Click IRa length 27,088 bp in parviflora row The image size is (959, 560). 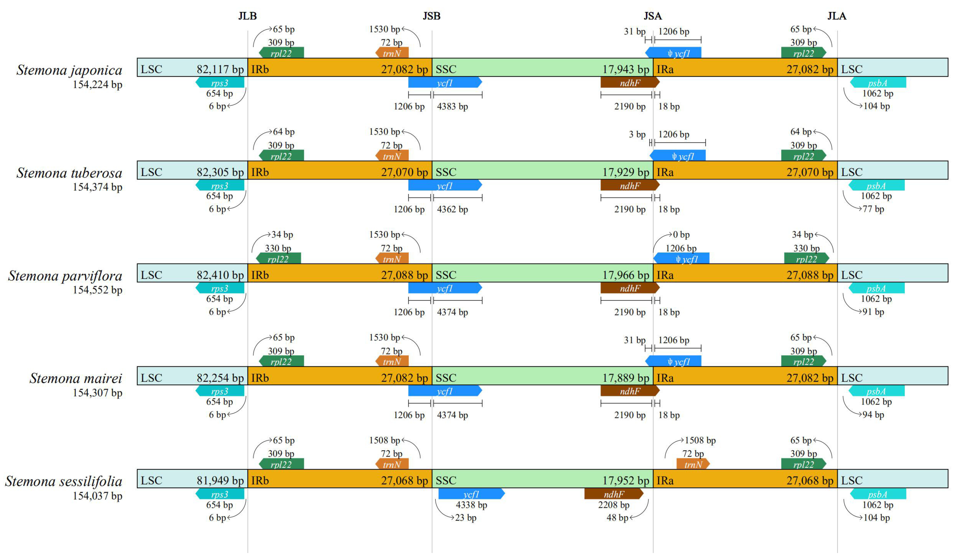(x=810, y=275)
